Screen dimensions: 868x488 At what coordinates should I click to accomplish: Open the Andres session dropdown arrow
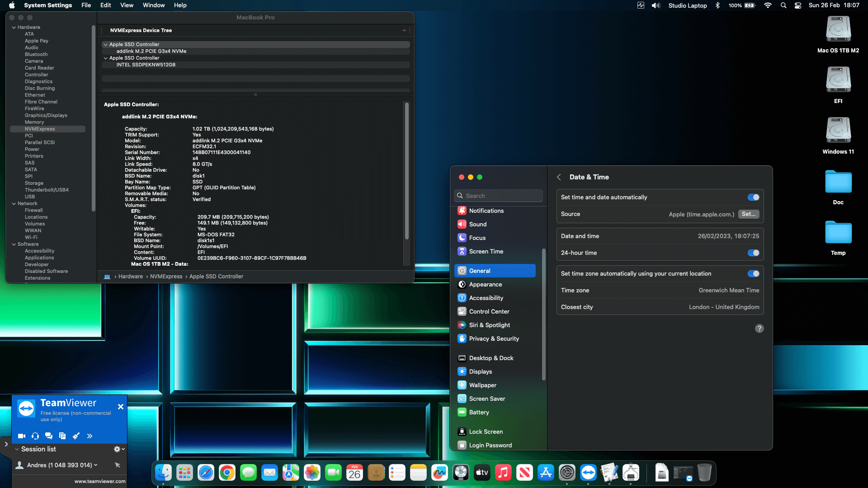(x=95, y=465)
